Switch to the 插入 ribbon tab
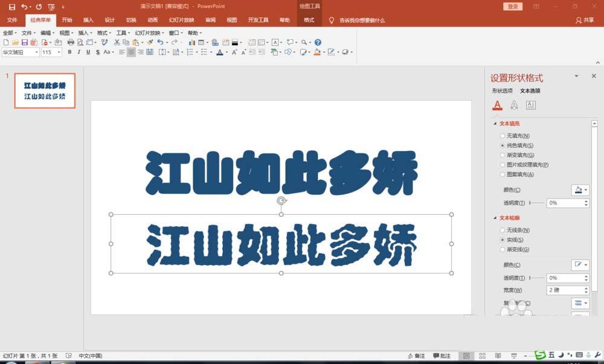The height and width of the screenshot is (364, 604). click(x=88, y=20)
